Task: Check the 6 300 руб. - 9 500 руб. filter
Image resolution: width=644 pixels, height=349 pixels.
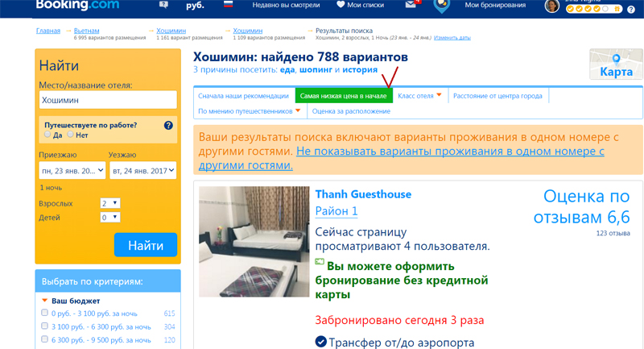Action: [45, 339]
